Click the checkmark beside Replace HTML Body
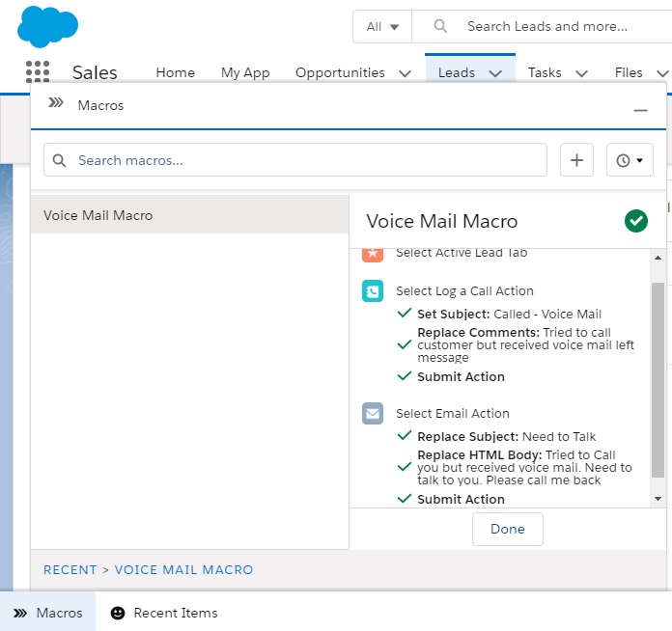 [405, 467]
